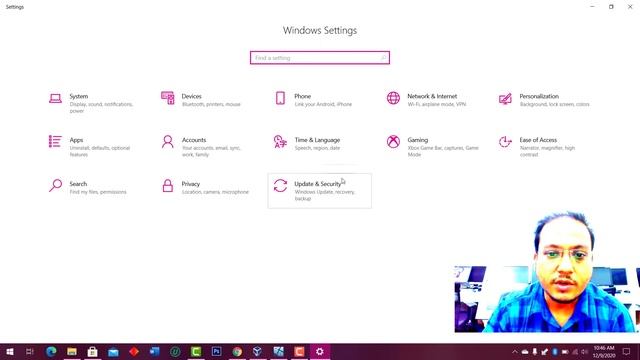
Task: Click the webcam video overlay
Action: tap(547, 272)
